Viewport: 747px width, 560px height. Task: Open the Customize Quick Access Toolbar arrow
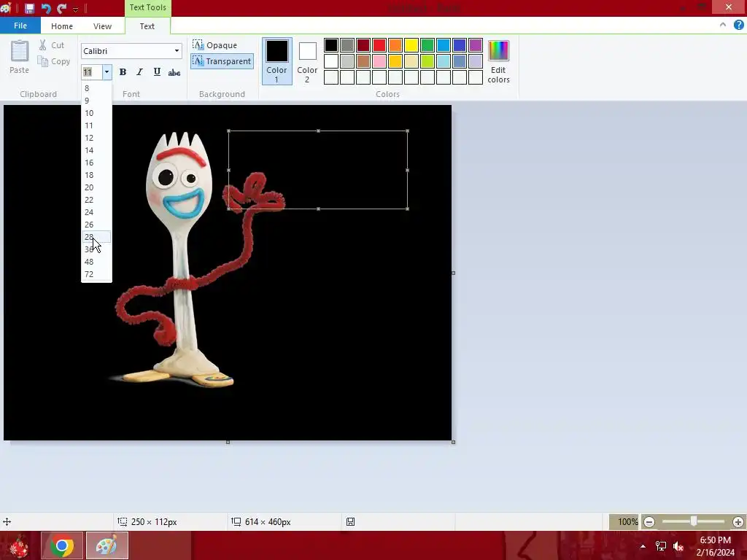click(75, 9)
